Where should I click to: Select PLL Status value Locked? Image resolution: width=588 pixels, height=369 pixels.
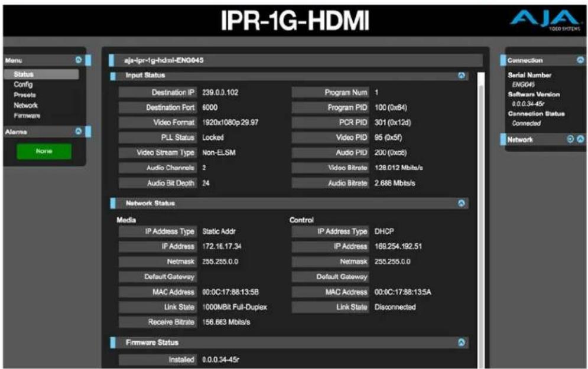(213, 138)
